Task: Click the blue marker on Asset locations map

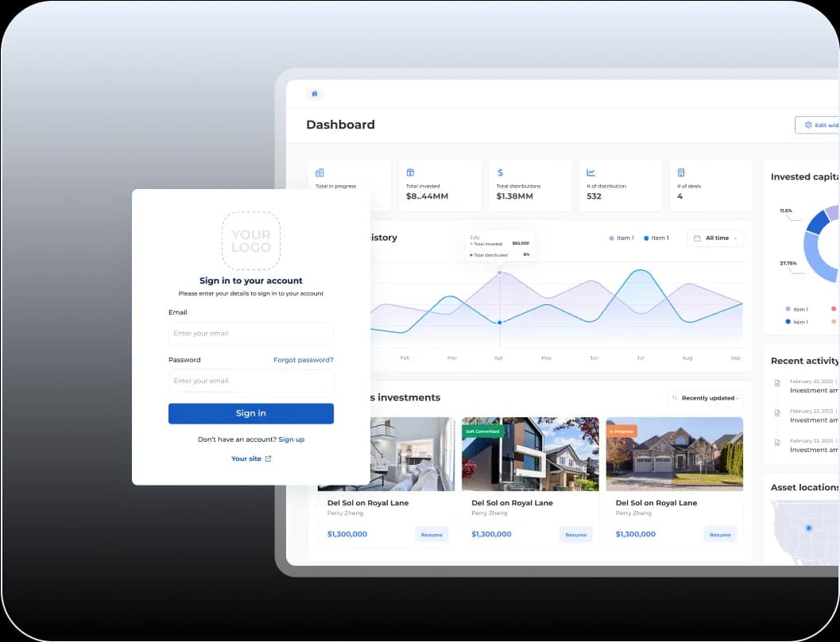Action: point(808,528)
